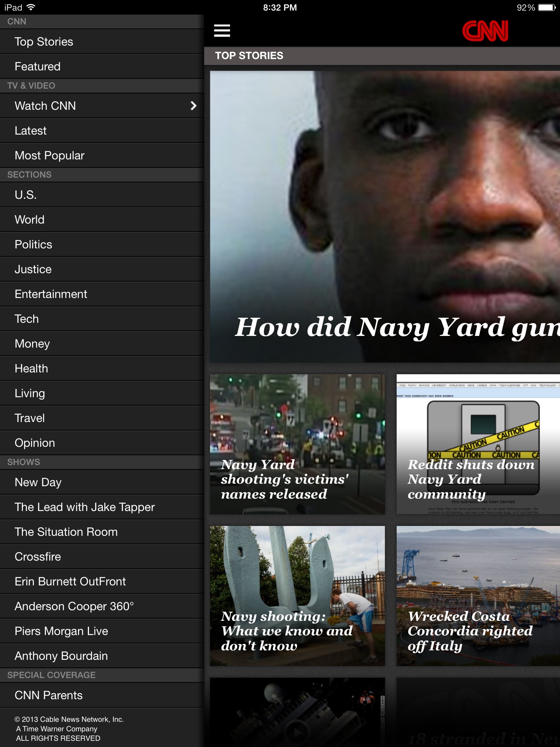This screenshot has width=560, height=747.
Task: Tap the hamburger menu icon
Action: click(222, 31)
